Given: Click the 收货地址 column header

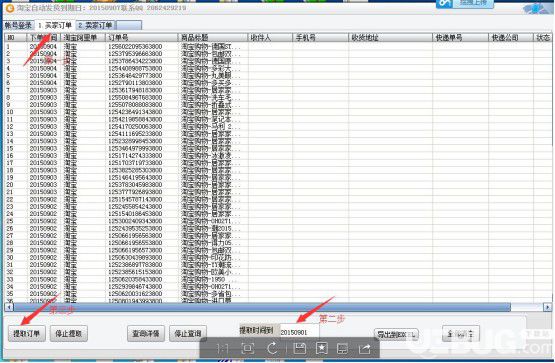Looking at the screenshot, I should (390, 38).
